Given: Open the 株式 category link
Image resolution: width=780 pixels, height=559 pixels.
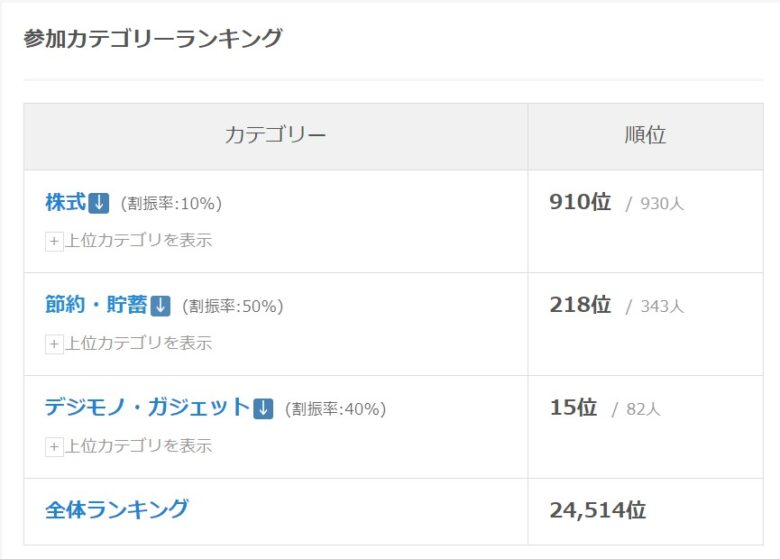Looking at the screenshot, I should 66,202.
